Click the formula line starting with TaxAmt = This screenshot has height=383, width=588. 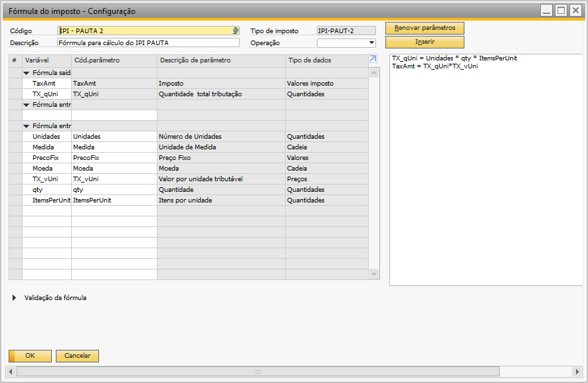point(435,66)
